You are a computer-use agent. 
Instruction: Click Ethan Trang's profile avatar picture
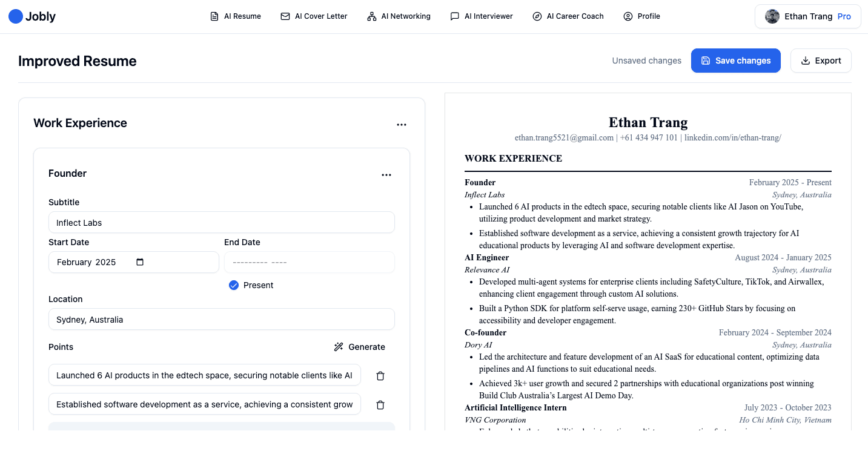pos(772,16)
